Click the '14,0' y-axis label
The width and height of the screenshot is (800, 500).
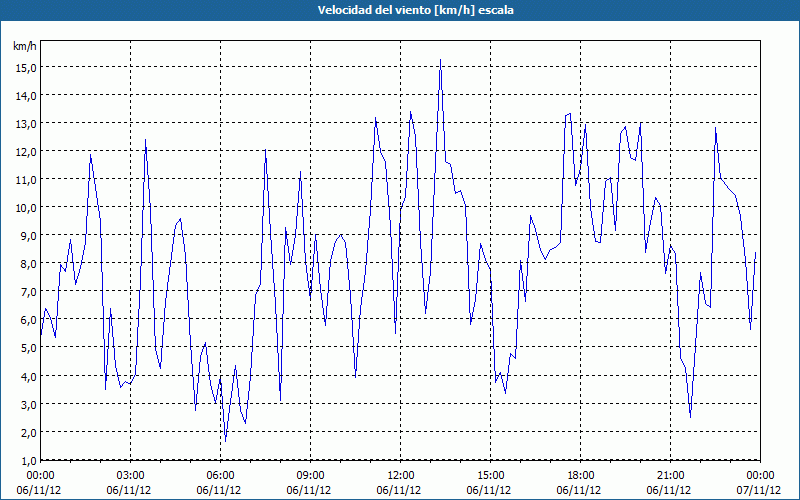pyautogui.click(x=25, y=95)
